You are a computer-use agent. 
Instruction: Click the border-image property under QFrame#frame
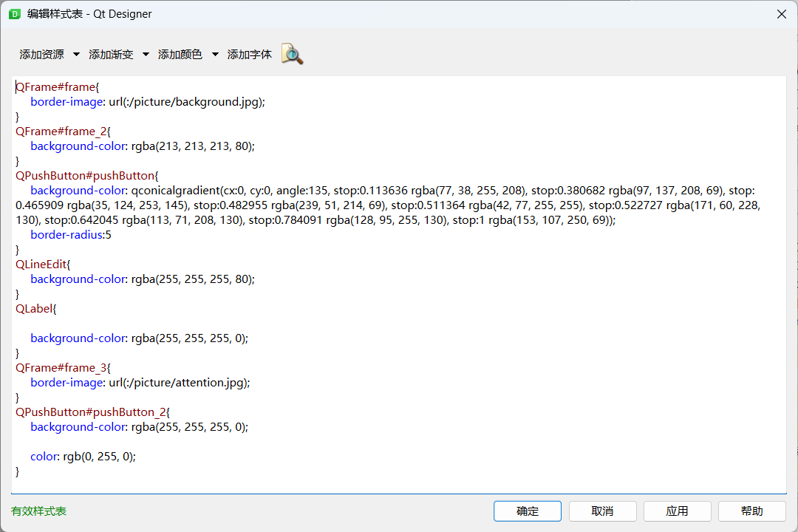click(66, 101)
